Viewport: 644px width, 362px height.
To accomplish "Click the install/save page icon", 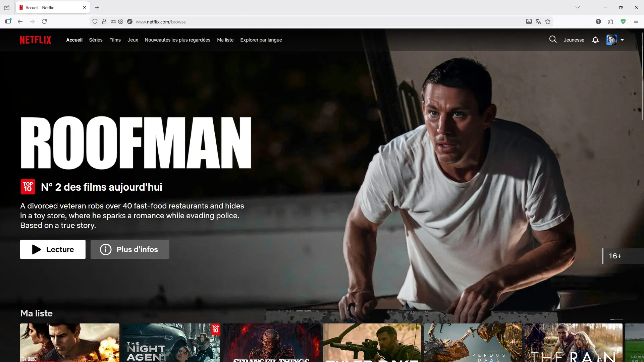I will tap(529, 21).
